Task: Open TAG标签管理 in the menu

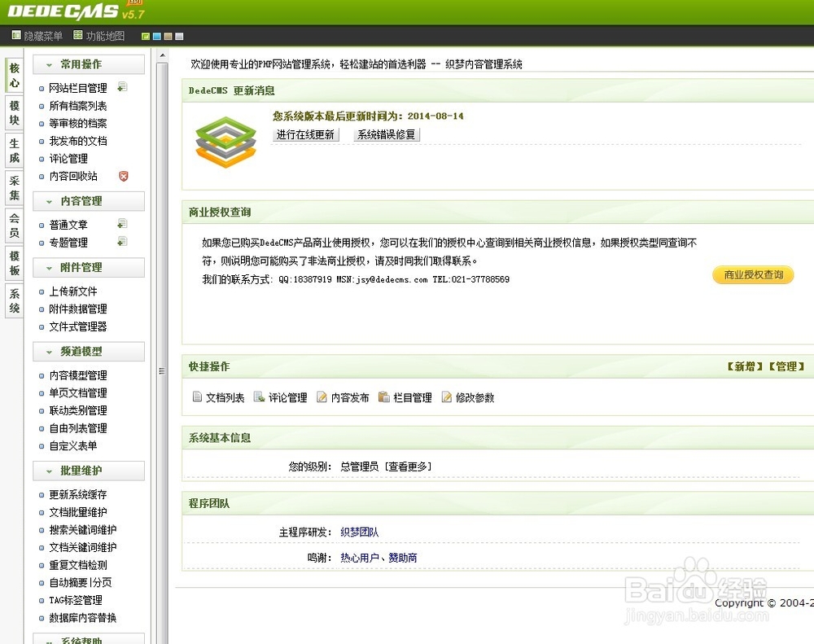Action: click(x=76, y=600)
